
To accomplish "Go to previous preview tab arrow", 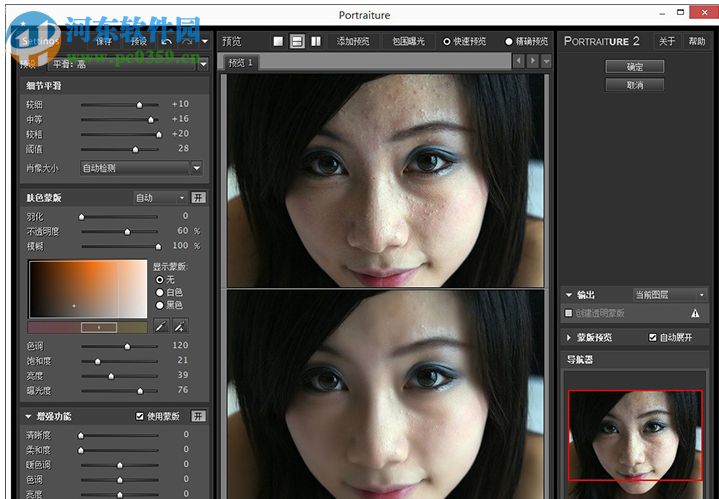I will (x=519, y=61).
